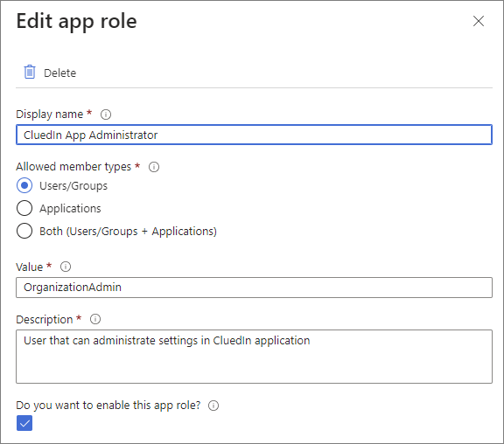Click the Delete label text
The image size is (504, 444).
59,73
